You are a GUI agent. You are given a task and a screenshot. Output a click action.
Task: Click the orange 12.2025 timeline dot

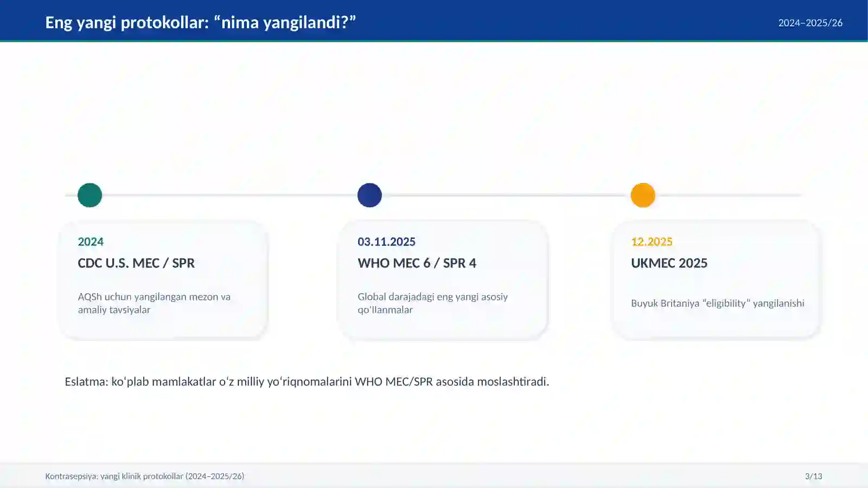click(x=643, y=195)
